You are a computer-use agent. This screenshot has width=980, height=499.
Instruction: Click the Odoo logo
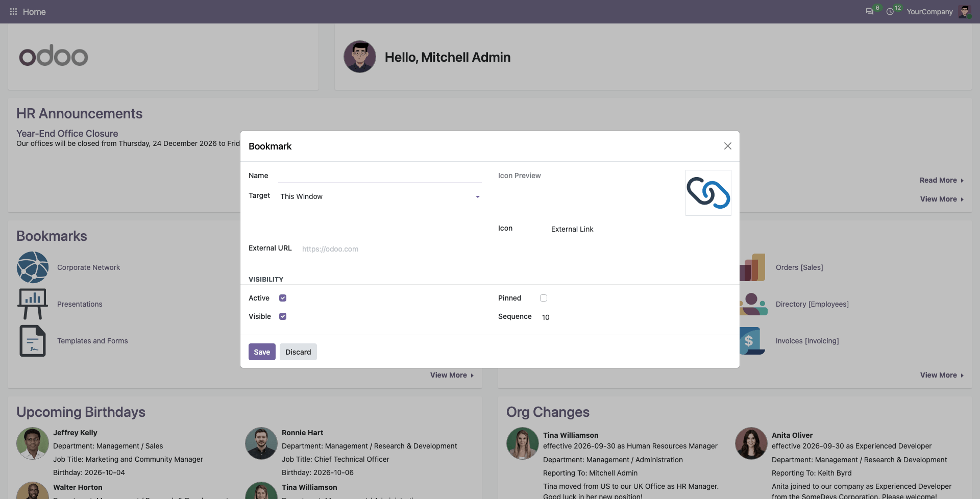pyautogui.click(x=54, y=55)
